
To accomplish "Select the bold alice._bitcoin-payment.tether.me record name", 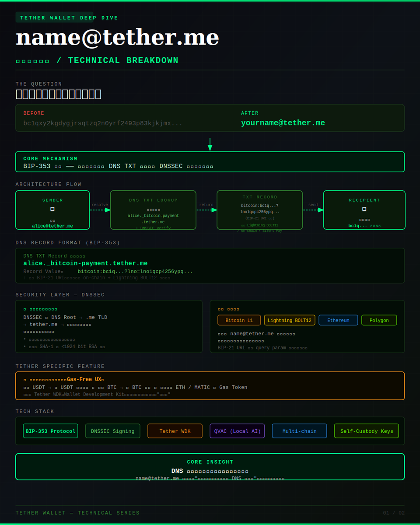I will pyautogui.click(x=85, y=263).
